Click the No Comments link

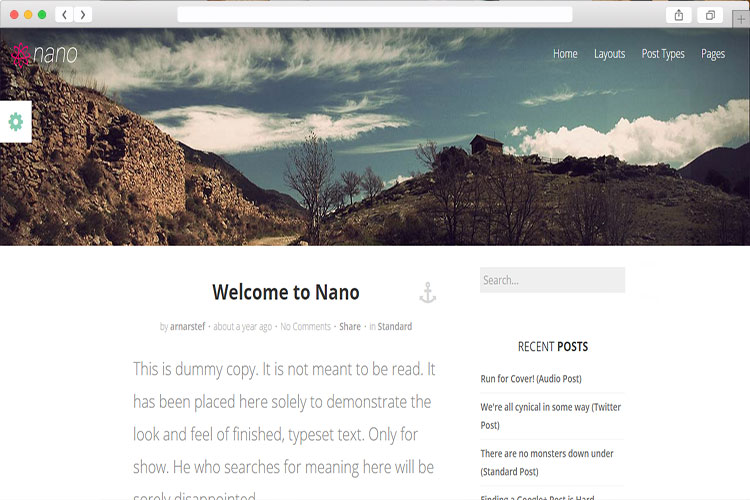click(x=305, y=326)
